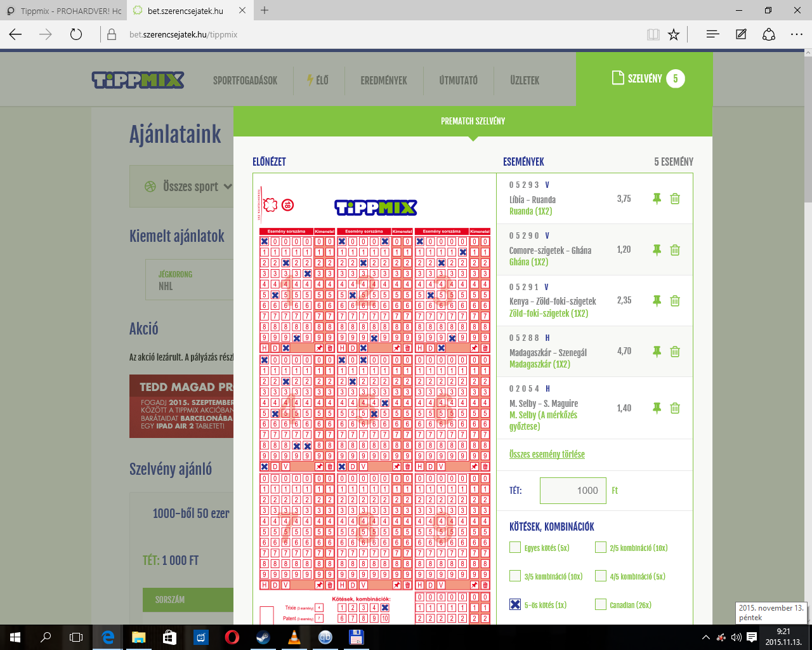Open File Explorer from the taskbar
812x650 pixels.
[139, 637]
